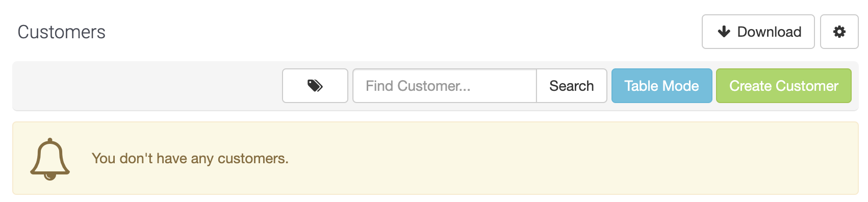Download the customers list

758,32
